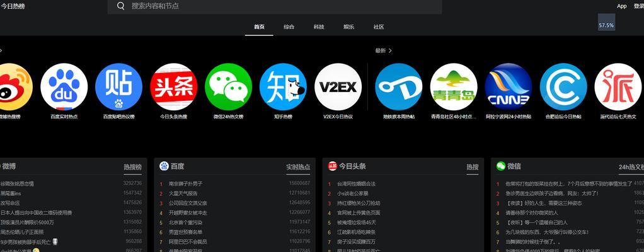Viewport: 644px width, 252px height.
Task: Switch to the 娱乐 tab
Action: click(348, 26)
